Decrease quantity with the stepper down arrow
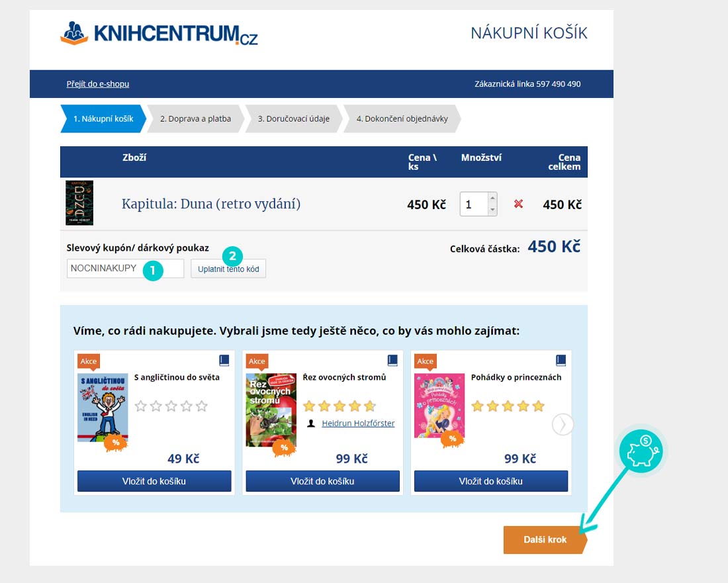This screenshot has width=728, height=583. (492, 210)
